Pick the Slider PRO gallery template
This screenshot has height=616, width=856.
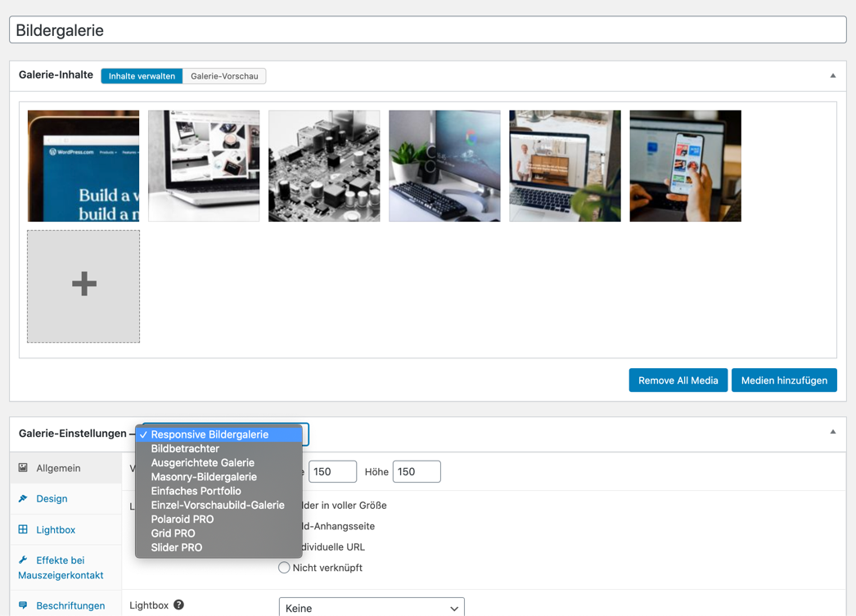[176, 547]
